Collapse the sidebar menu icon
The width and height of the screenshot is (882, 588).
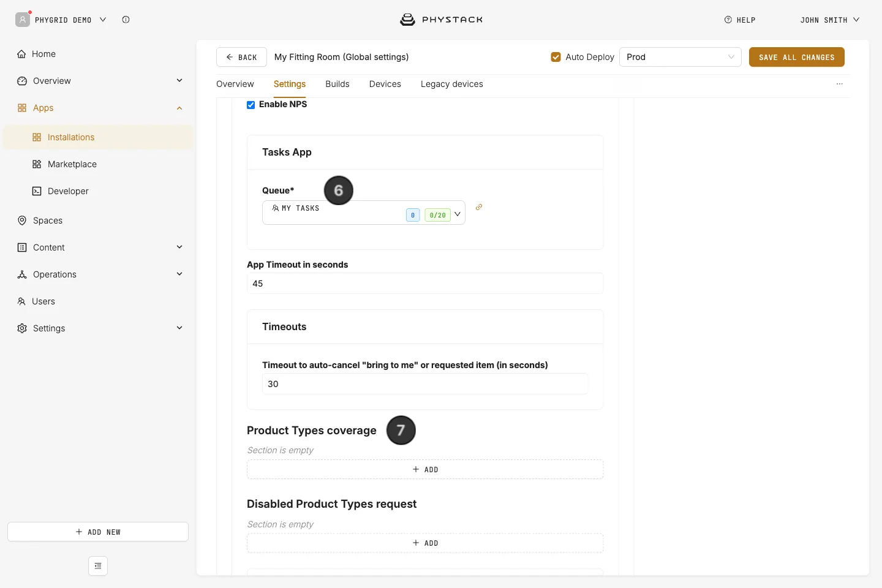tap(98, 566)
